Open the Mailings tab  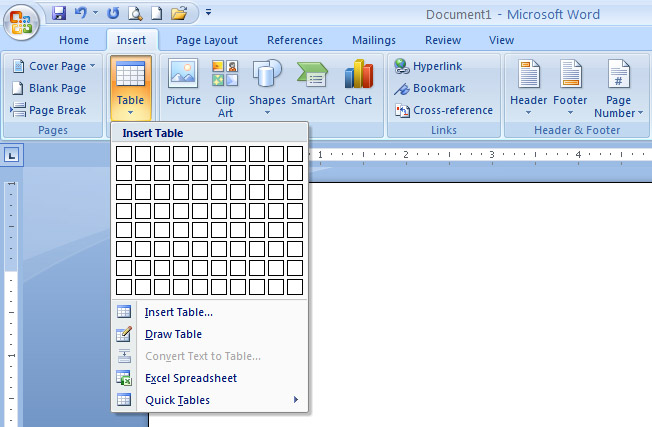click(x=373, y=40)
